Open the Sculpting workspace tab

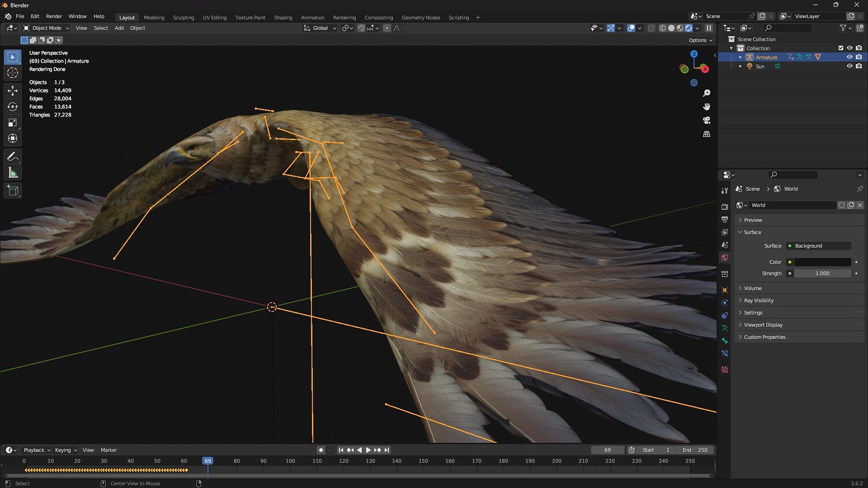[183, 17]
